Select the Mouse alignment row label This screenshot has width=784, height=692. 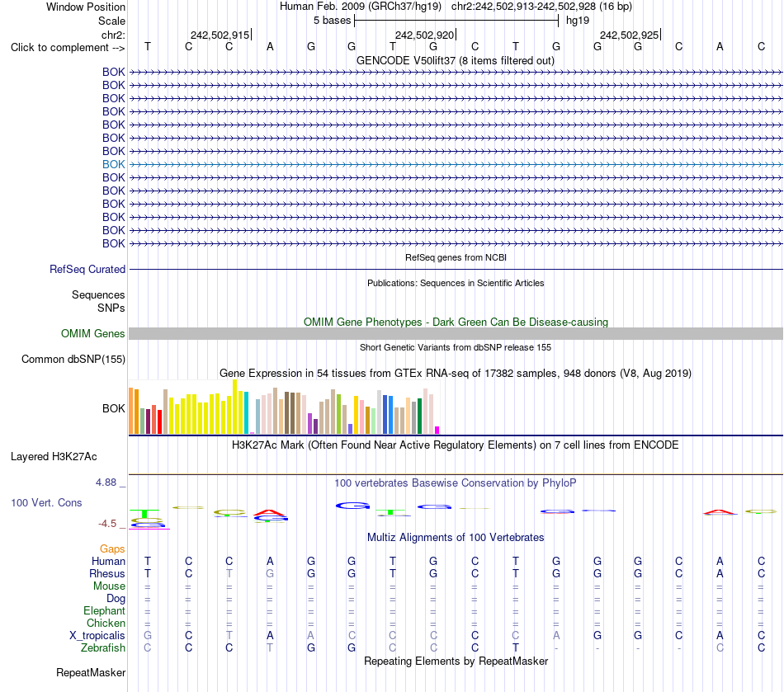coord(109,586)
